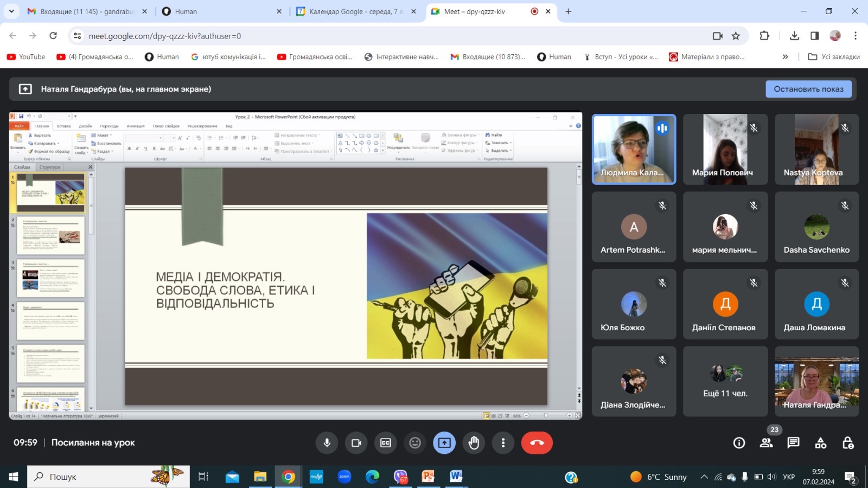Viewport: 868px width, 488px height.
Task: Fit slide to window icon
Action: (x=578, y=416)
